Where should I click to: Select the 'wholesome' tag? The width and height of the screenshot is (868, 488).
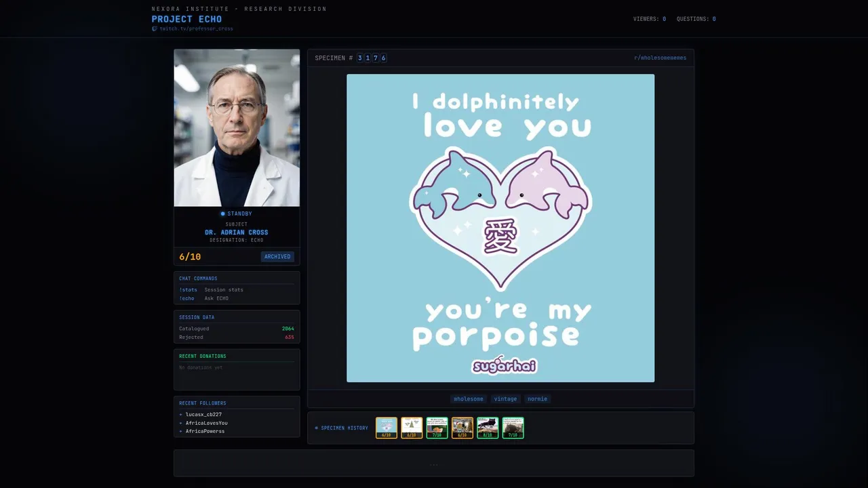click(469, 399)
